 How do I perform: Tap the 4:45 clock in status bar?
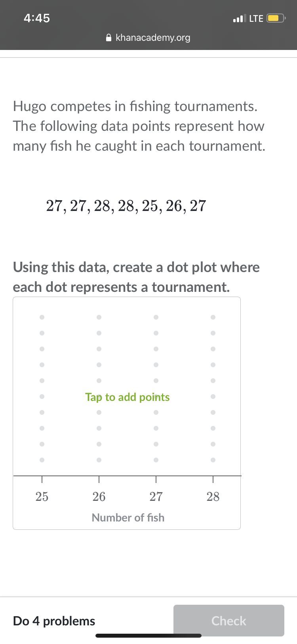pyautogui.click(x=37, y=18)
